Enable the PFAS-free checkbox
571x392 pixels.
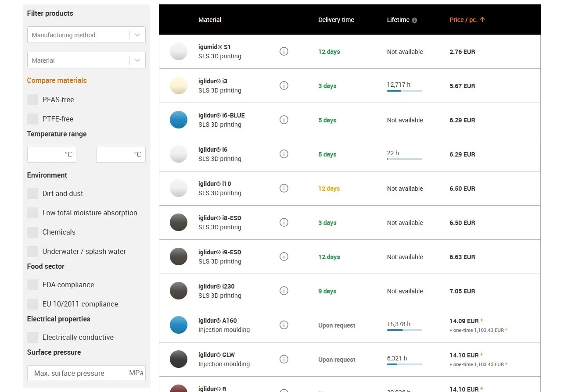pos(33,100)
